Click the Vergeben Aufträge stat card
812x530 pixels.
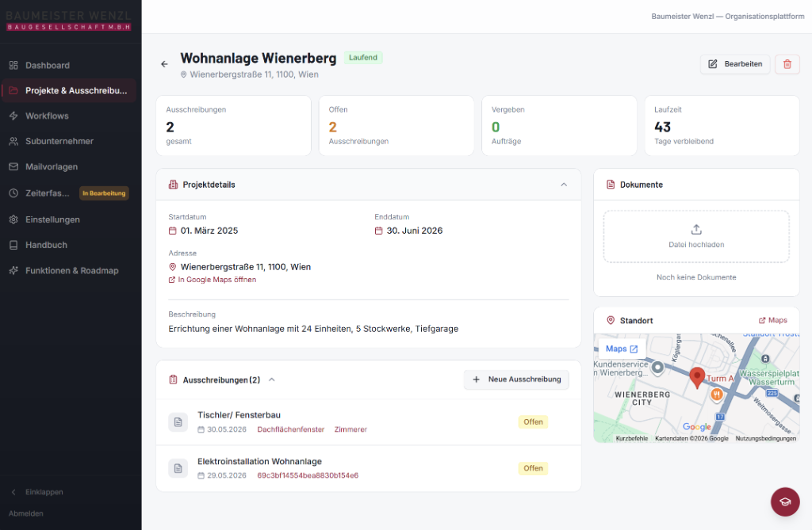tap(559, 126)
